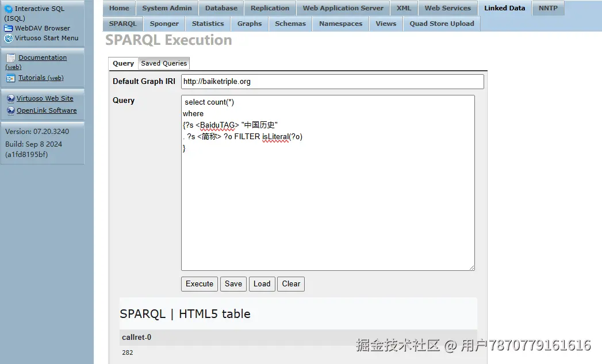Click the Load button
The width and height of the screenshot is (602, 364).
[x=262, y=283]
